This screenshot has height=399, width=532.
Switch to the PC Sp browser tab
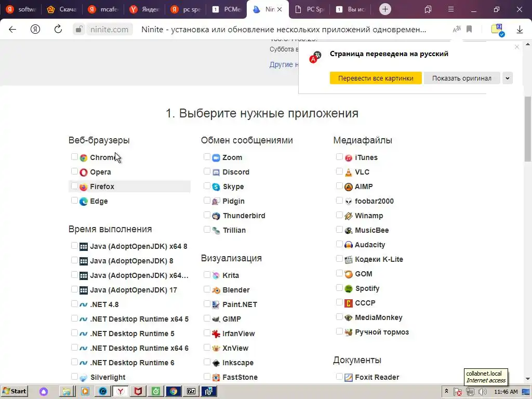(310, 9)
